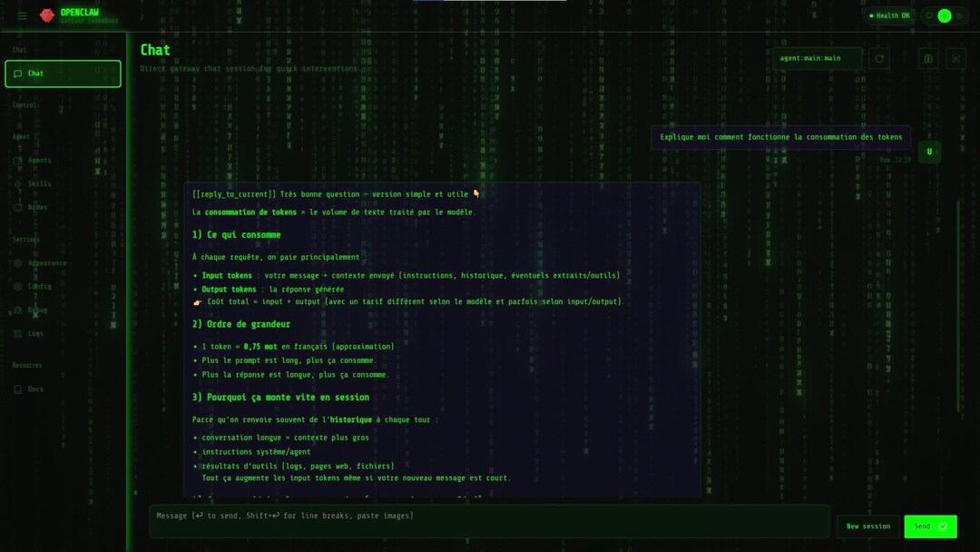
Task: Click the Logs icon in sidebar
Action: click(18, 334)
